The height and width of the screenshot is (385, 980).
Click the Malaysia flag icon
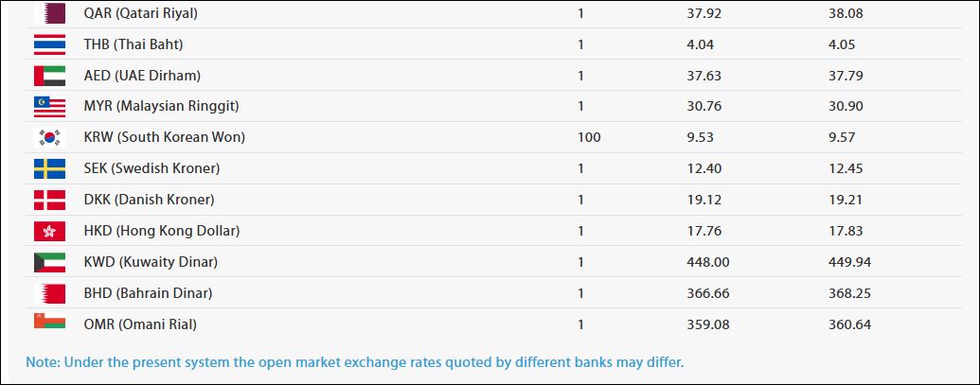(x=49, y=106)
